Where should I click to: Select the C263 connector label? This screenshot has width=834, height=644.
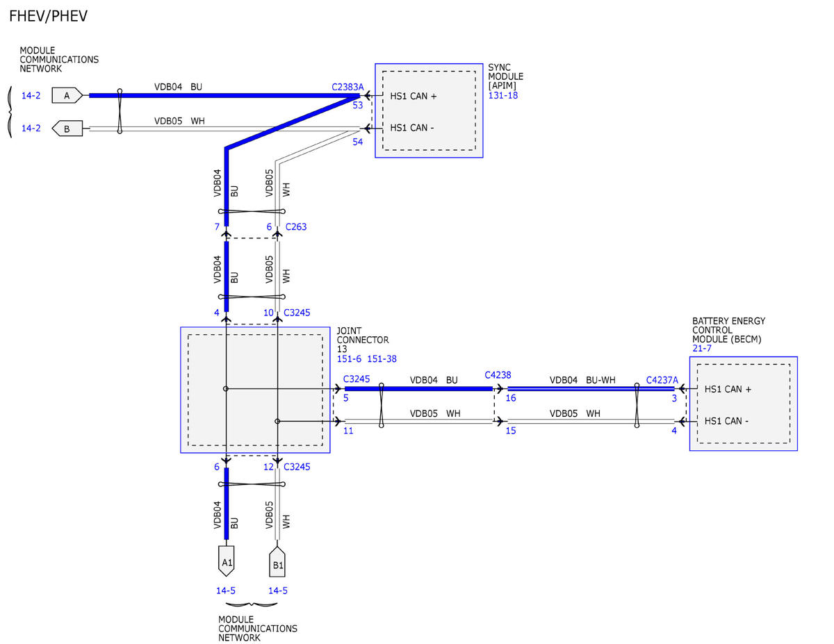tap(295, 227)
